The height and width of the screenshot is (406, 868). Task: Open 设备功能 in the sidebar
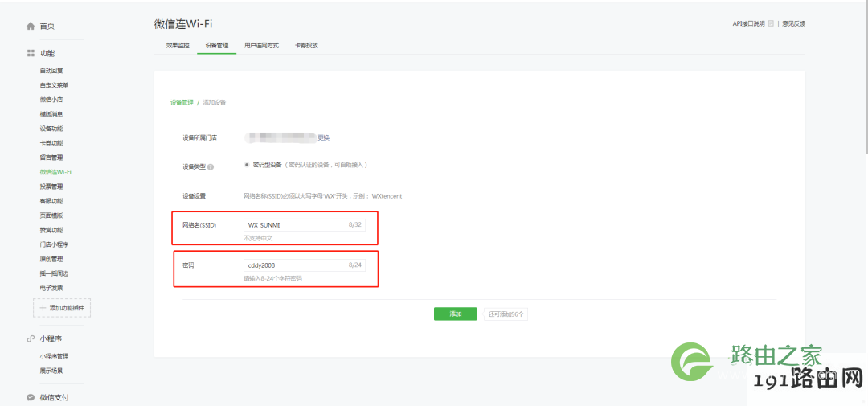[x=51, y=129]
